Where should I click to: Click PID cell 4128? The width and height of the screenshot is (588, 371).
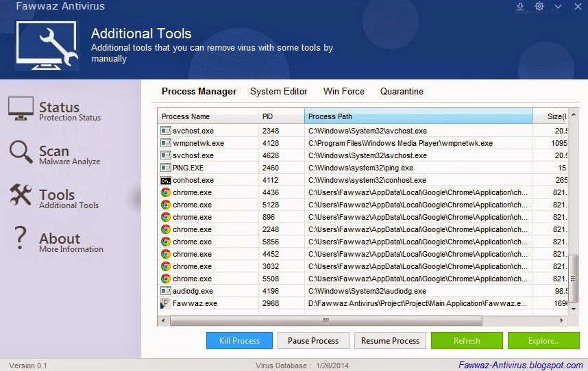click(271, 143)
